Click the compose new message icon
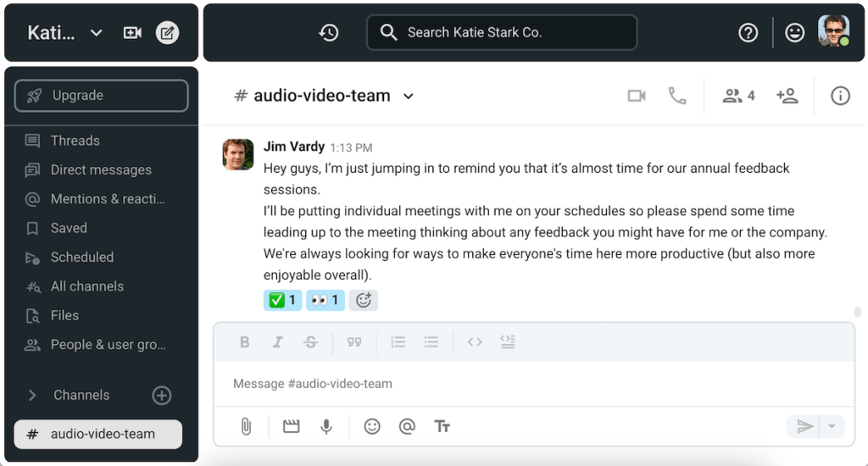This screenshot has width=868, height=466. 167,33
